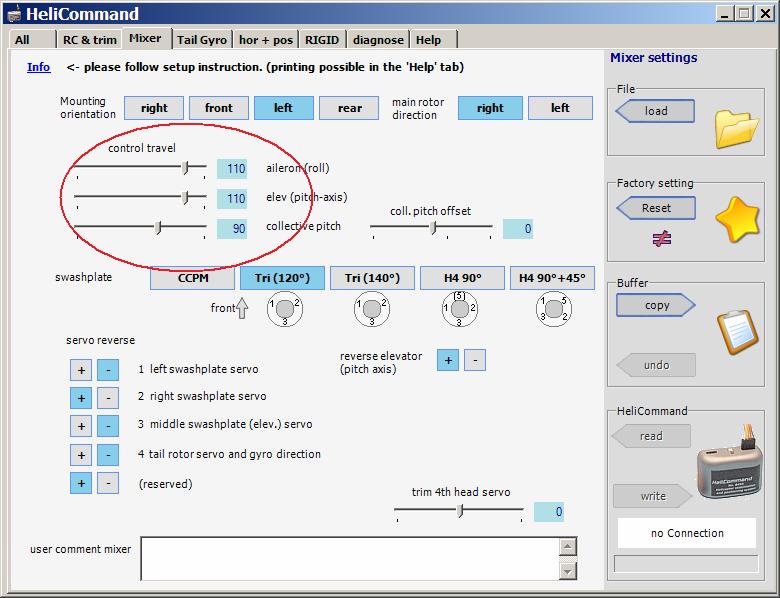
Task: Set mounting orientation to front
Action: (x=219, y=108)
